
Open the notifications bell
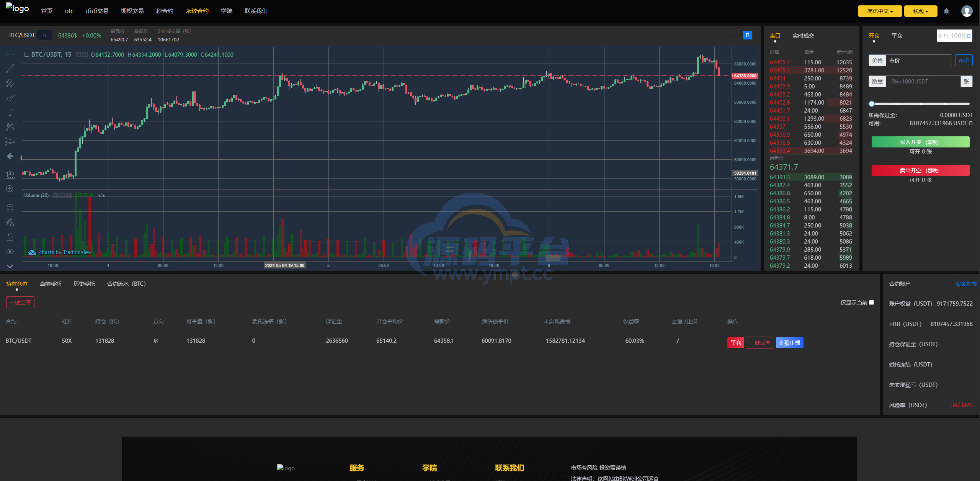click(x=946, y=11)
